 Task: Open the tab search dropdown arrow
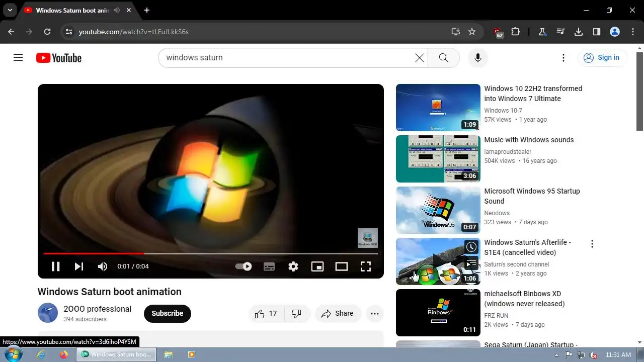10,10
